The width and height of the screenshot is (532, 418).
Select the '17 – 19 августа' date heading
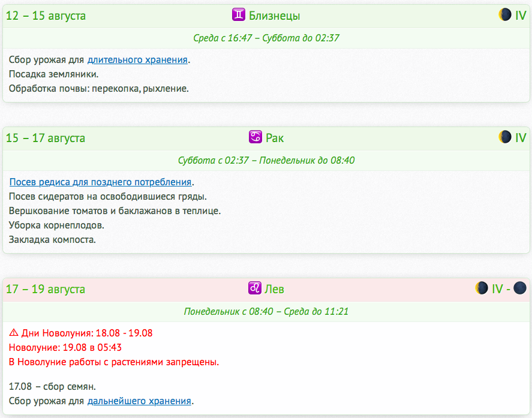click(46, 289)
